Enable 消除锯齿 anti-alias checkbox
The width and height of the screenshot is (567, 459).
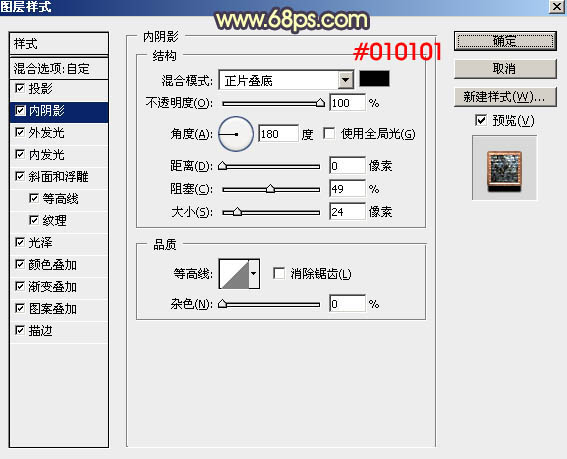[x=279, y=273]
